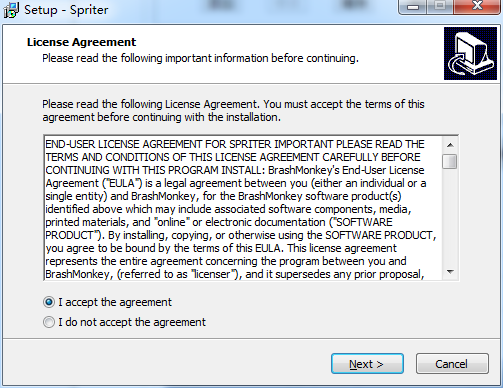Cancel the Spriter installation
This screenshot has width=503, height=388.
452,364
